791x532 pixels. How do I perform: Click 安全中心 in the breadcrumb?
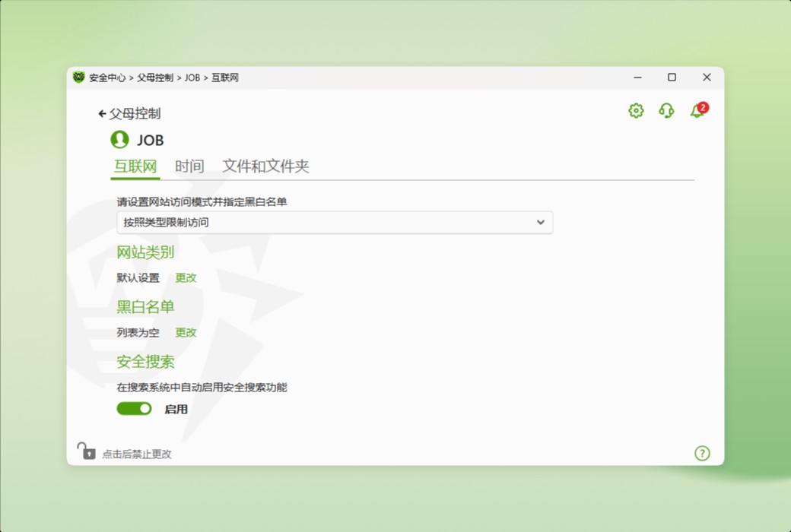(106, 78)
